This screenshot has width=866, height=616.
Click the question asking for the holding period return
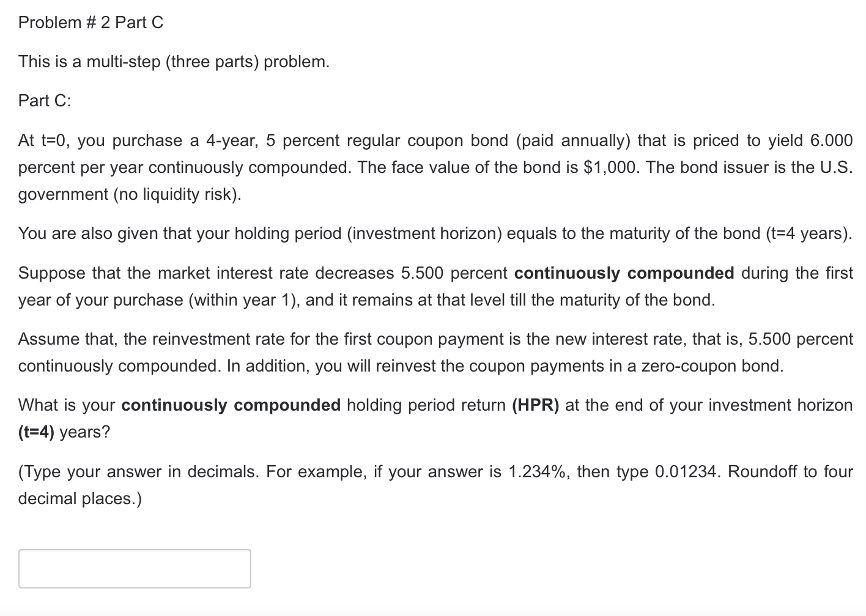click(428, 405)
